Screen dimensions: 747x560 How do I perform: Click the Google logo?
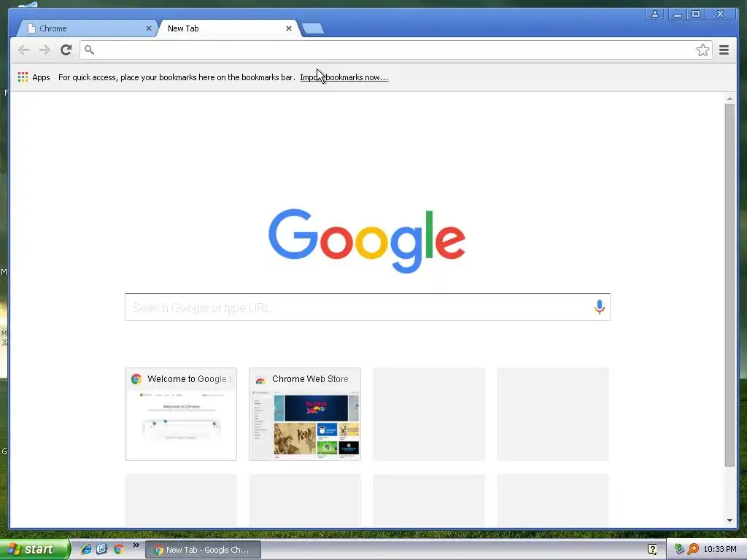[367, 241]
